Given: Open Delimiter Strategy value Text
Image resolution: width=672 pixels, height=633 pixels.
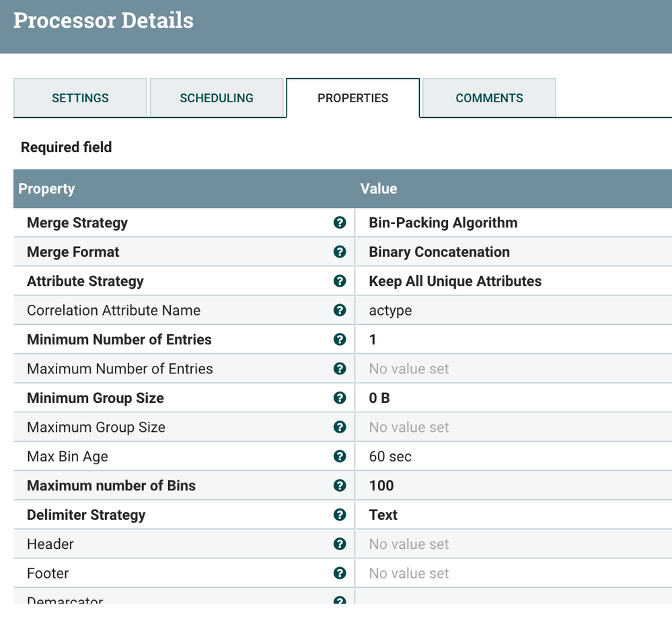Looking at the screenshot, I should [x=383, y=515].
